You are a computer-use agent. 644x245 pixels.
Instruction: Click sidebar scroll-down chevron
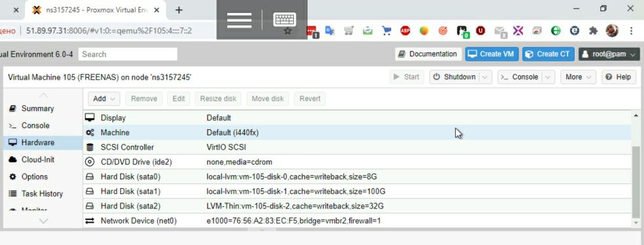(x=43, y=221)
